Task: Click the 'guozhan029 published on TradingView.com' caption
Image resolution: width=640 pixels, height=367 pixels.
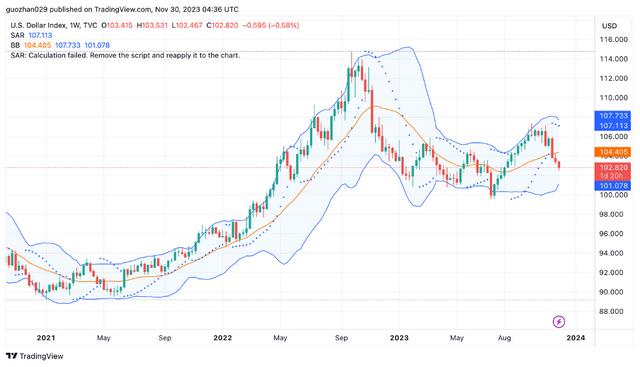Action: [x=78, y=9]
